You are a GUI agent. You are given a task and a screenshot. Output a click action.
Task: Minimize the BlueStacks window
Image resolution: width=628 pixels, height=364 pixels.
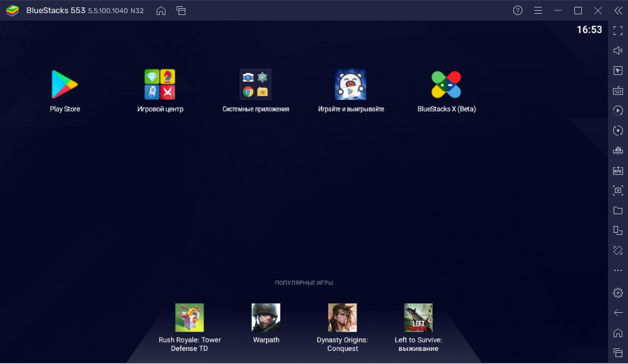coord(558,11)
